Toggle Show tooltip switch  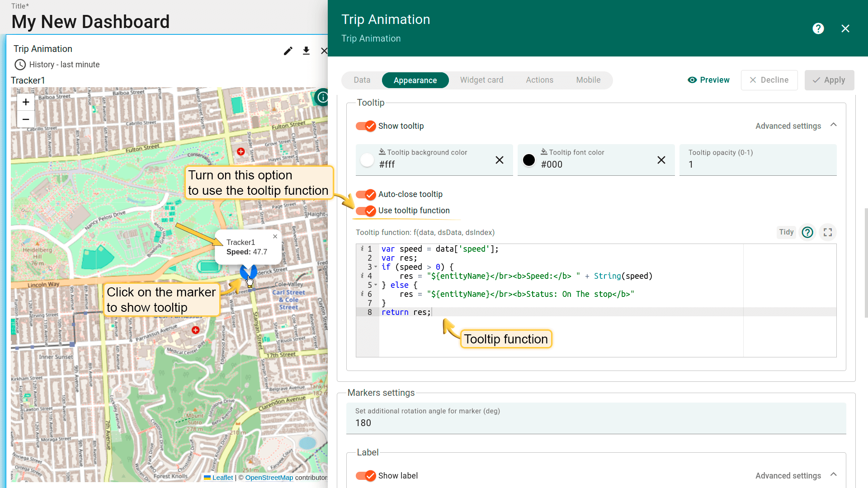[x=366, y=126]
